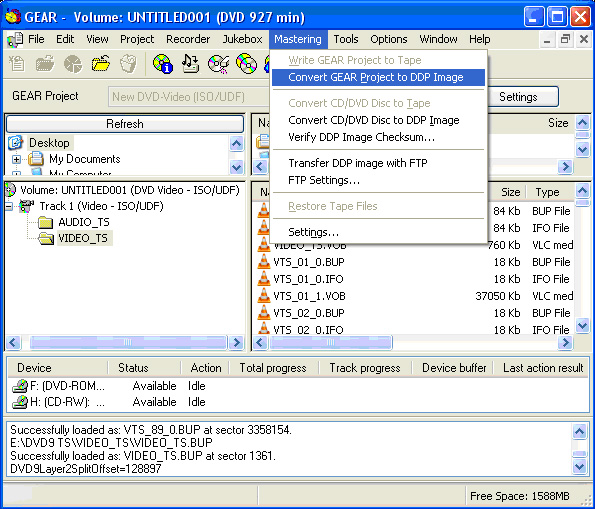Click the greyed pie-disc toolbar icon
The image size is (595, 509).
(x=72, y=63)
